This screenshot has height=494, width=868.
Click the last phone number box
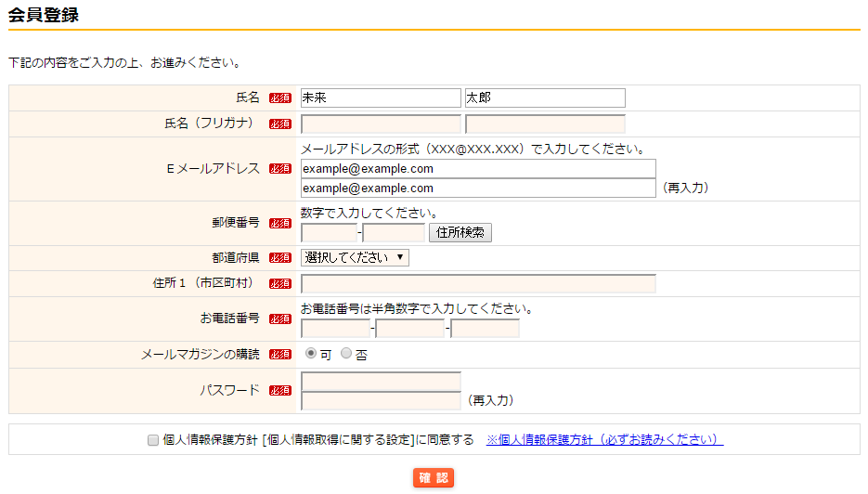[485, 329]
